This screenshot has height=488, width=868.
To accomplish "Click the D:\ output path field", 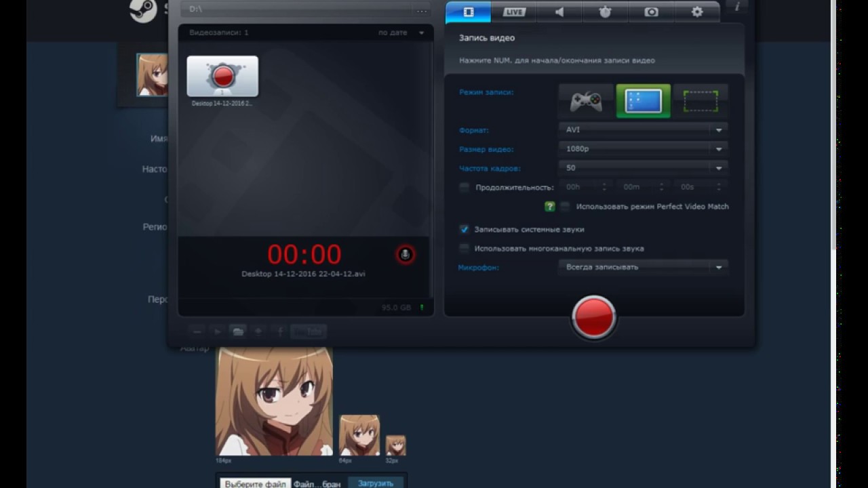I will [x=297, y=10].
